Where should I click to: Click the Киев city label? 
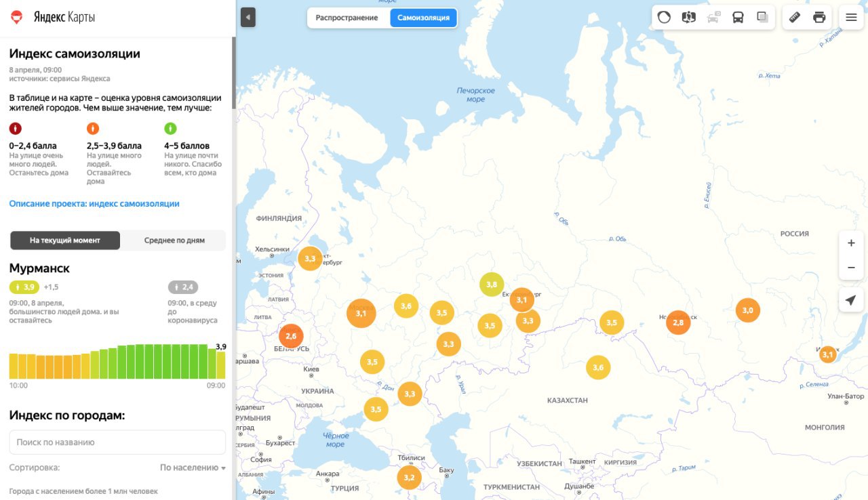point(311,369)
